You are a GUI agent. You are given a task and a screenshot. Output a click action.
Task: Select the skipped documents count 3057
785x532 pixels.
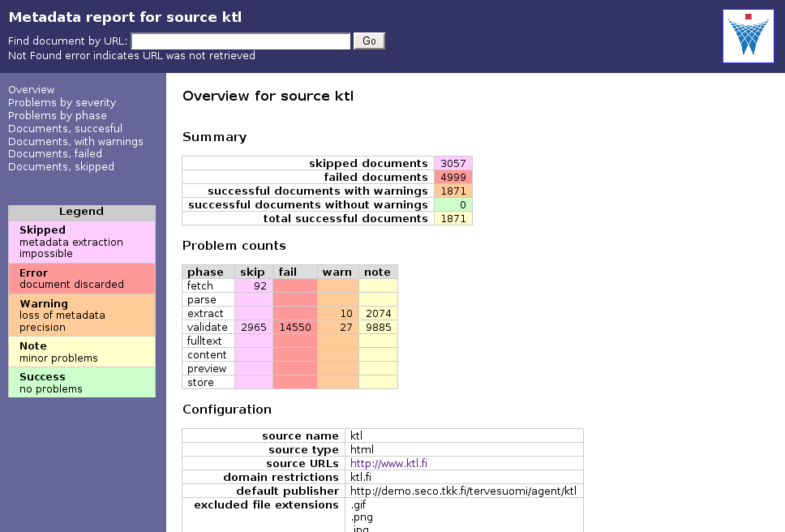point(453,163)
